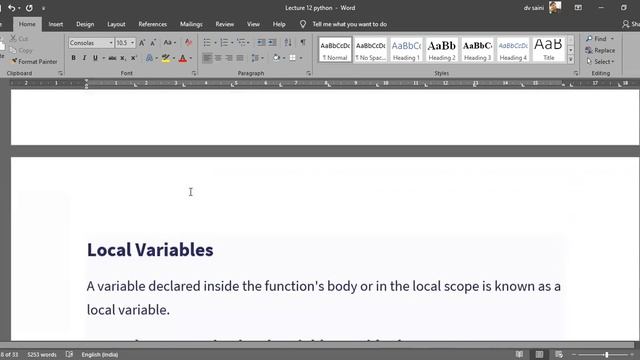Screen dimensions: 640x360
Task: Open the Change Case Aa dropdown
Action: [x=169, y=42]
